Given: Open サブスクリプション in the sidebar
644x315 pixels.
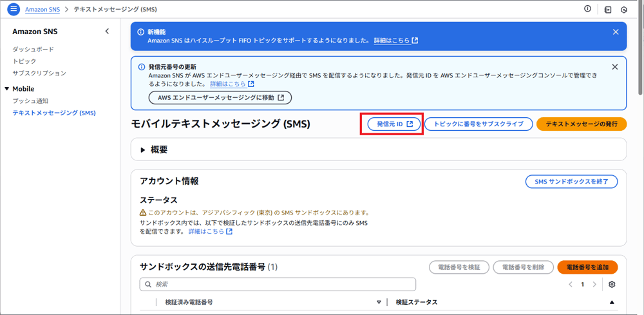Looking at the screenshot, I should [x=39, y=73].
